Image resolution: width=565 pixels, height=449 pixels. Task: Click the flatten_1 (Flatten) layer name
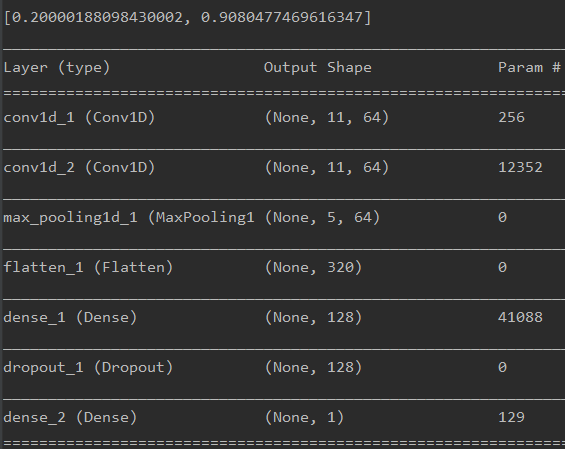coord(88,267)
